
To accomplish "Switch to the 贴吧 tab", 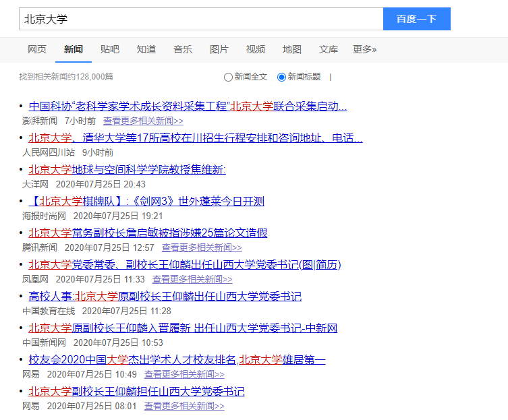I will (x=110, y=49).
